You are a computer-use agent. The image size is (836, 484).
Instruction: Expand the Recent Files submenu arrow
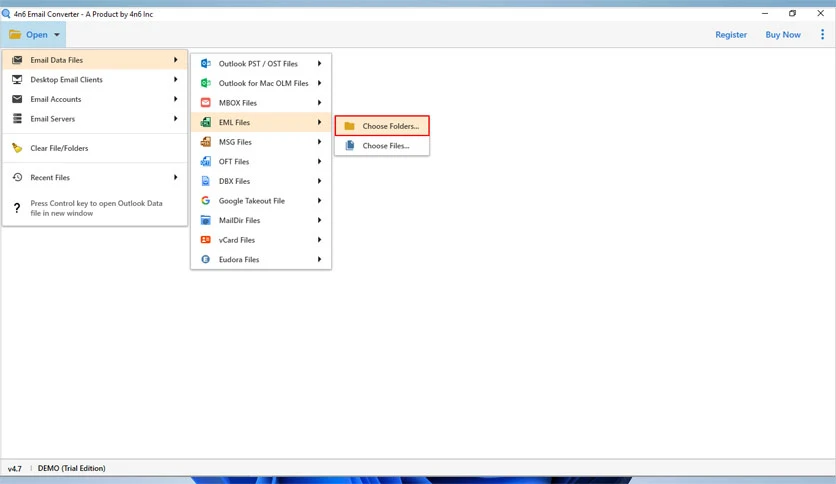[x=175, y=177]
